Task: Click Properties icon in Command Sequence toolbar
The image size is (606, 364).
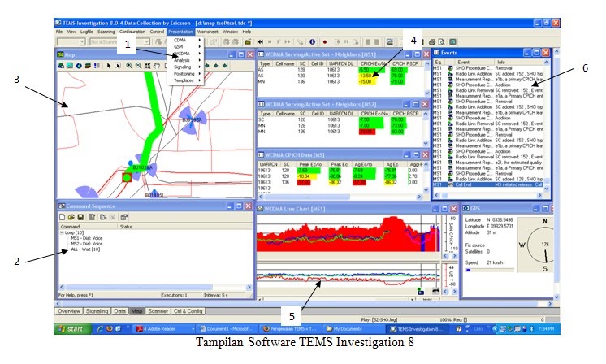Action: pos(123,217)
